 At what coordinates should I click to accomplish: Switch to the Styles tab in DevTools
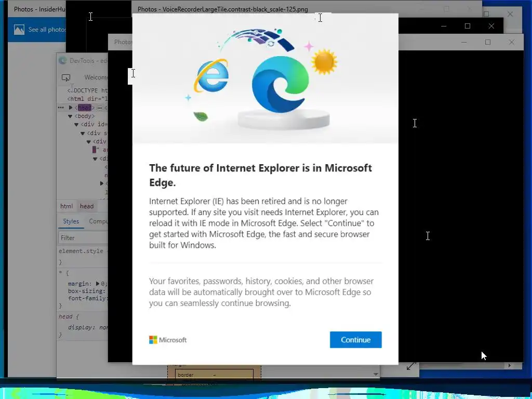[71, 221]
